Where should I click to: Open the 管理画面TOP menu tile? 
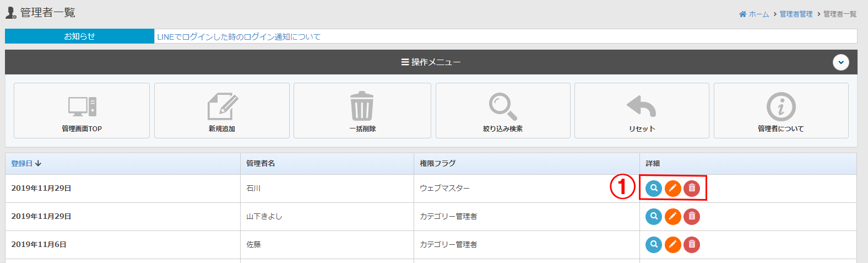(82, 111)
